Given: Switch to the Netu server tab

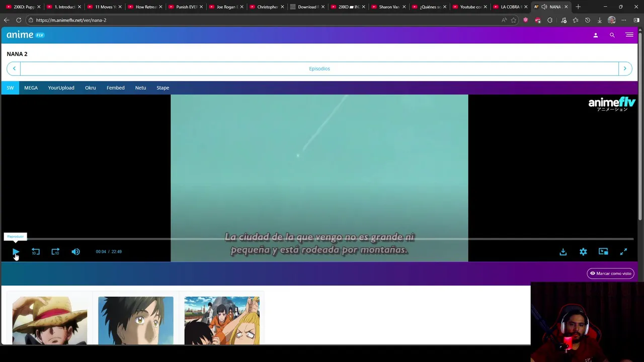Looking at the screenshot, I should pyautogui.click(x=140, y=87).
